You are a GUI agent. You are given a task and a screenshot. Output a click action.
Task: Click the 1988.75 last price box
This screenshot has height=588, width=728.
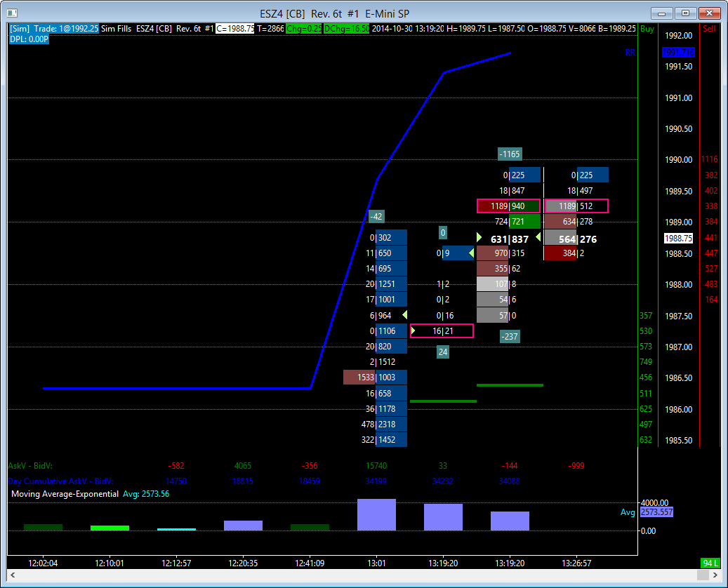coord(678,238)
